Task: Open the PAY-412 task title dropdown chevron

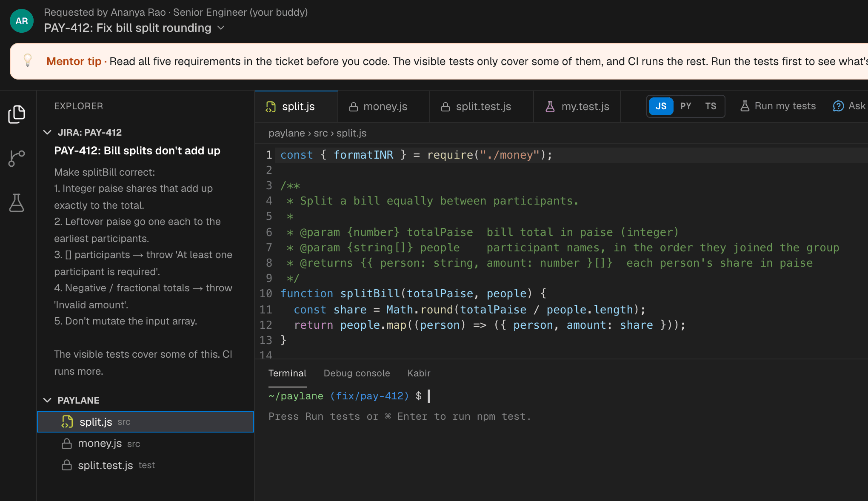Action: 221,28
